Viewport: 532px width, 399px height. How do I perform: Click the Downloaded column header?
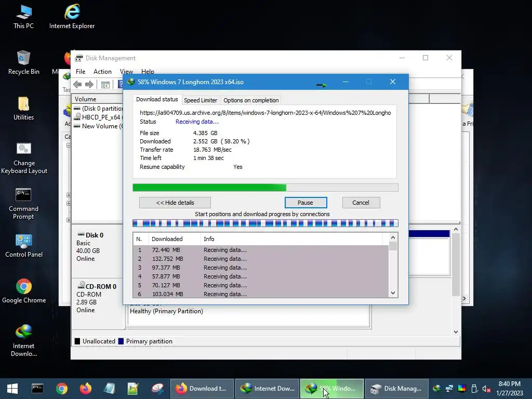pos(175,239)
